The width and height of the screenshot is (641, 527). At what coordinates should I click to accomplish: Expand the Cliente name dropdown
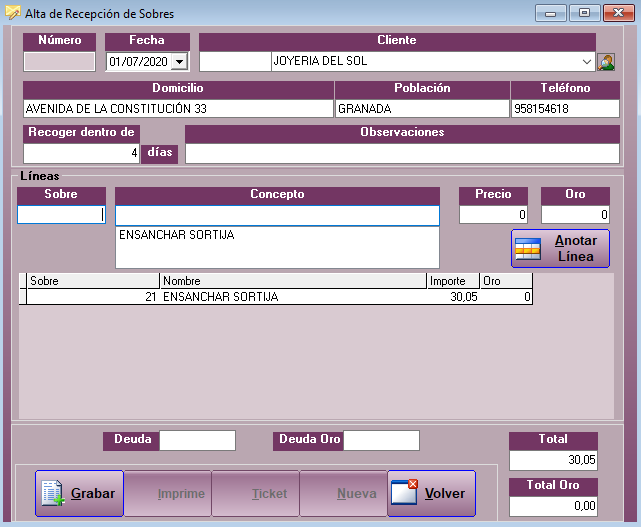coord(586,62)
